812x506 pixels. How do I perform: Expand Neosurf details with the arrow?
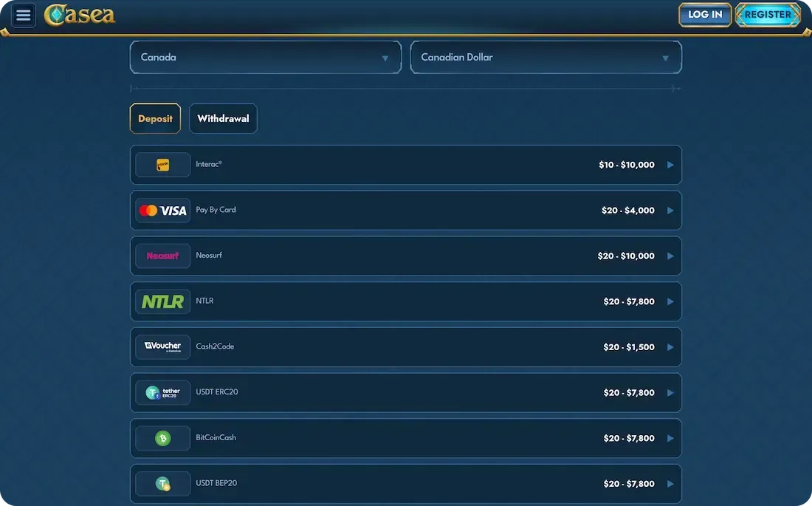670,256
